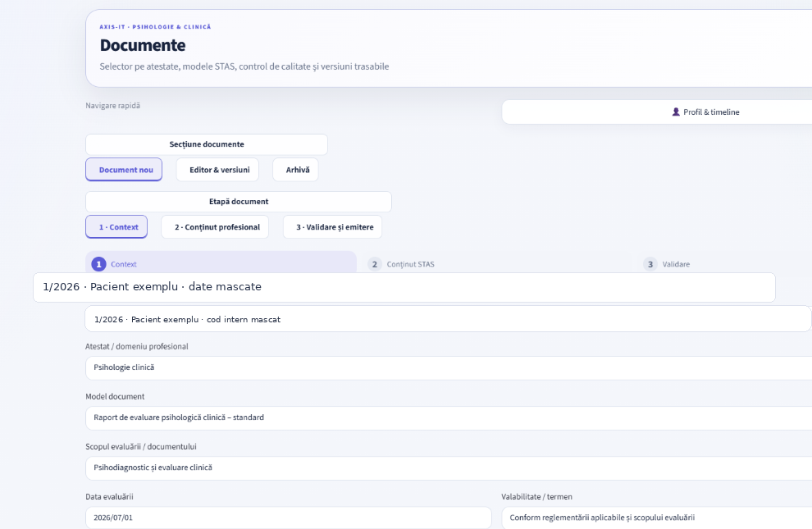This screenshot has width=812, height=529.
Task: Click the 'Valabilitate / termen' field label
Action: click(536, 497)
